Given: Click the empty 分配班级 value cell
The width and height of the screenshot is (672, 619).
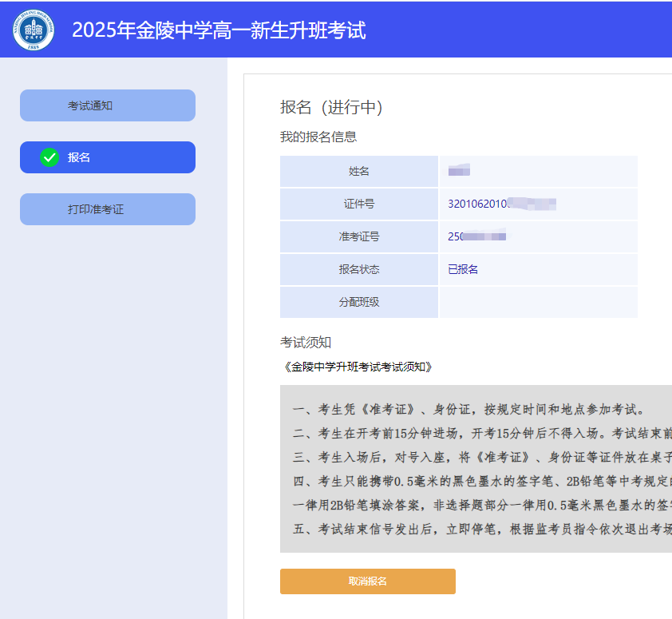Looking at the screenshot, I should click(x=538, y=302).
